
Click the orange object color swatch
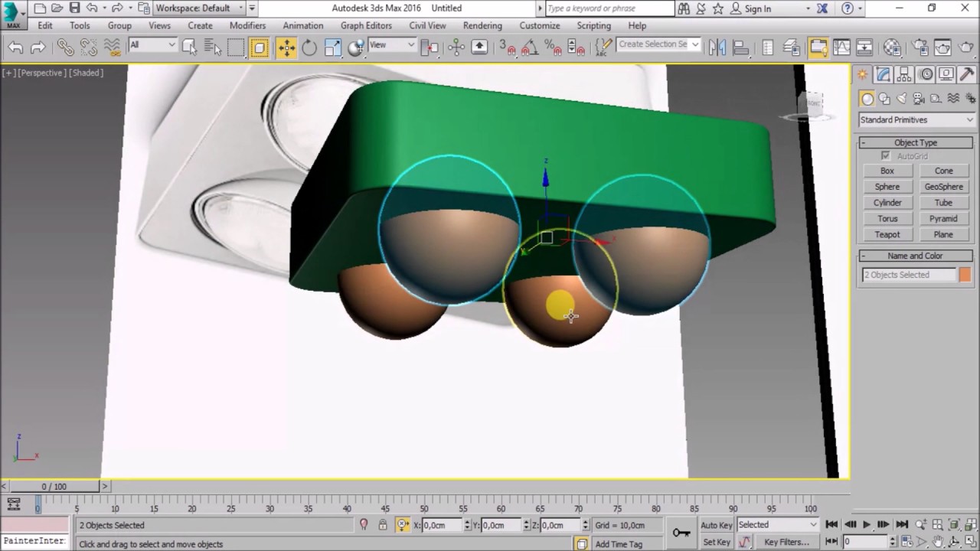click(x=965, y=275)
